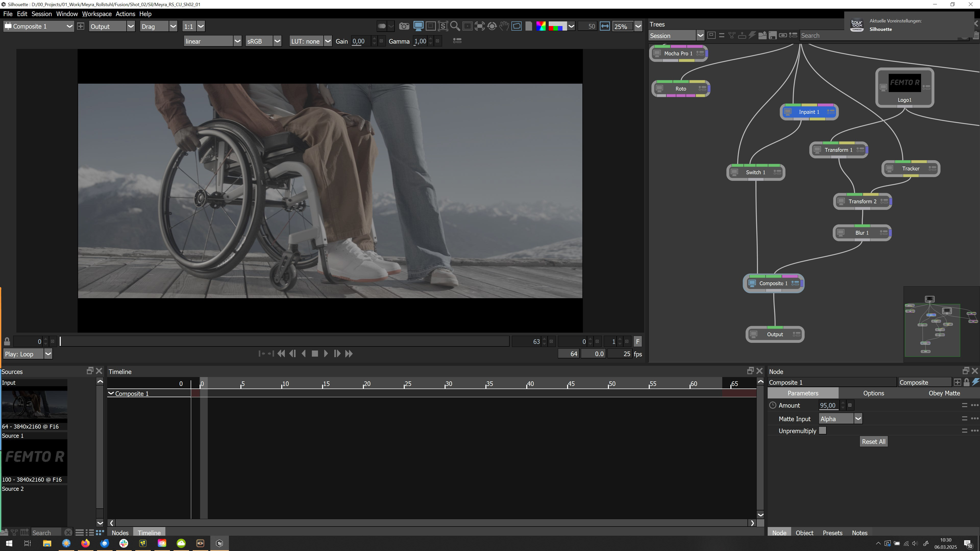Click the camera snapshot icon
Image resolution: width=980 pixels, height=551 pixels.
click(x=404, y=26)
